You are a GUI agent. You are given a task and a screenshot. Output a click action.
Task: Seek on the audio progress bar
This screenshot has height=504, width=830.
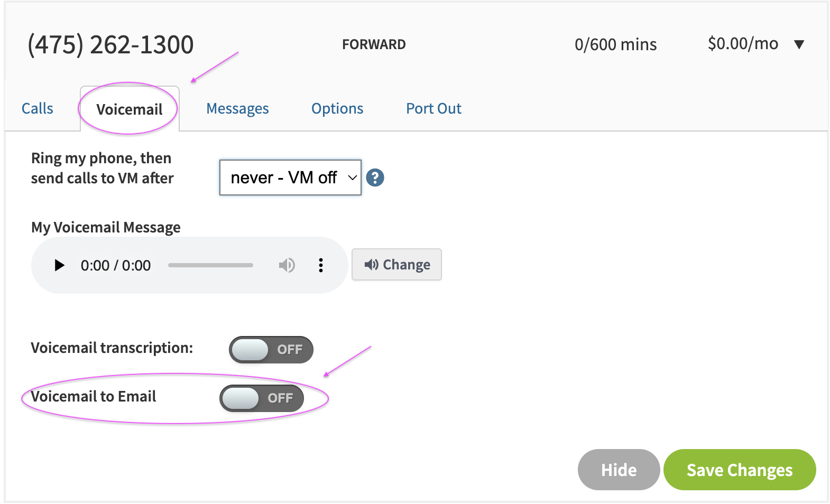tap(210, 265)
